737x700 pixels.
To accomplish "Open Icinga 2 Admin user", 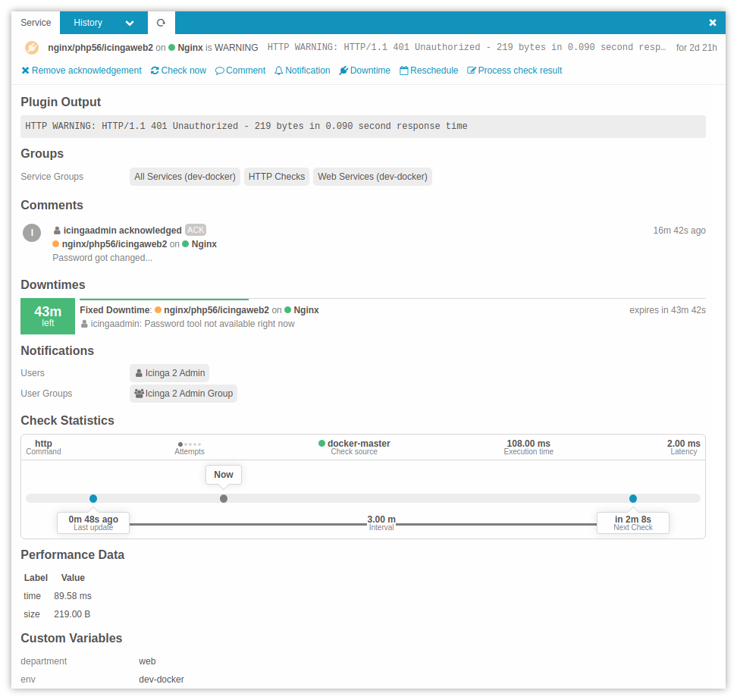I will pos(170,373).
